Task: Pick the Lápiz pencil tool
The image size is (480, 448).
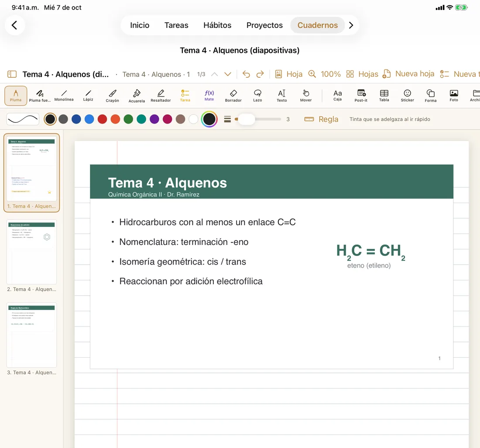Action: 88,96
